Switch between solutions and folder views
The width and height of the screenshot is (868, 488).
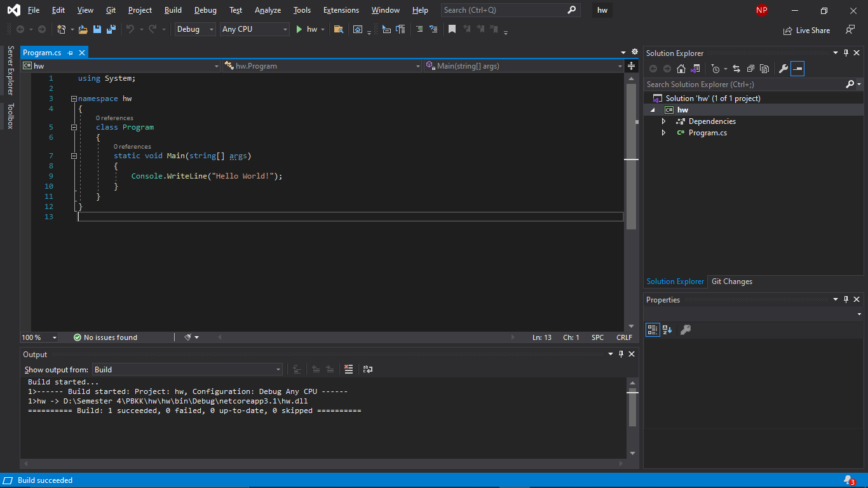(x=696, y=69)
